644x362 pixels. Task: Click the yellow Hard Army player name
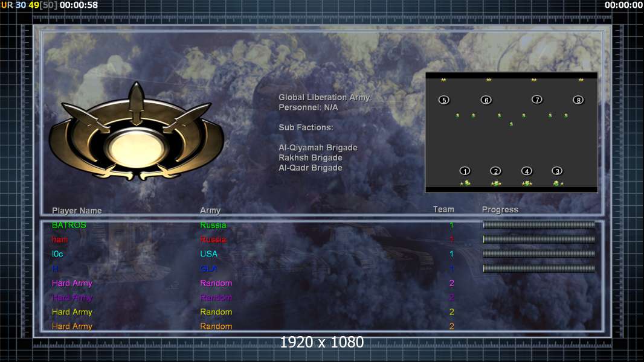72,312
